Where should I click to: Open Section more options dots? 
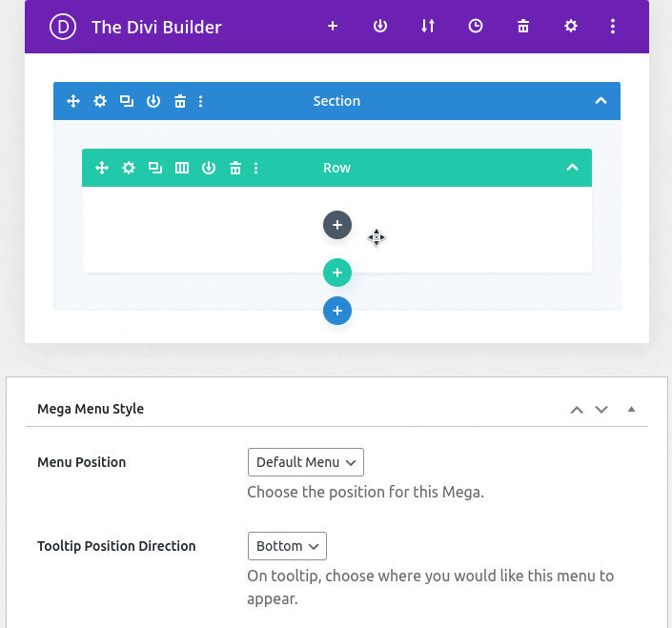coord(200,101)
